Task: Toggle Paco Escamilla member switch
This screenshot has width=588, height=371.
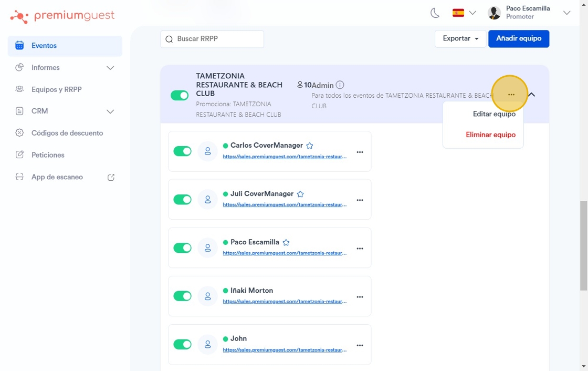Action: pos(182,248)
